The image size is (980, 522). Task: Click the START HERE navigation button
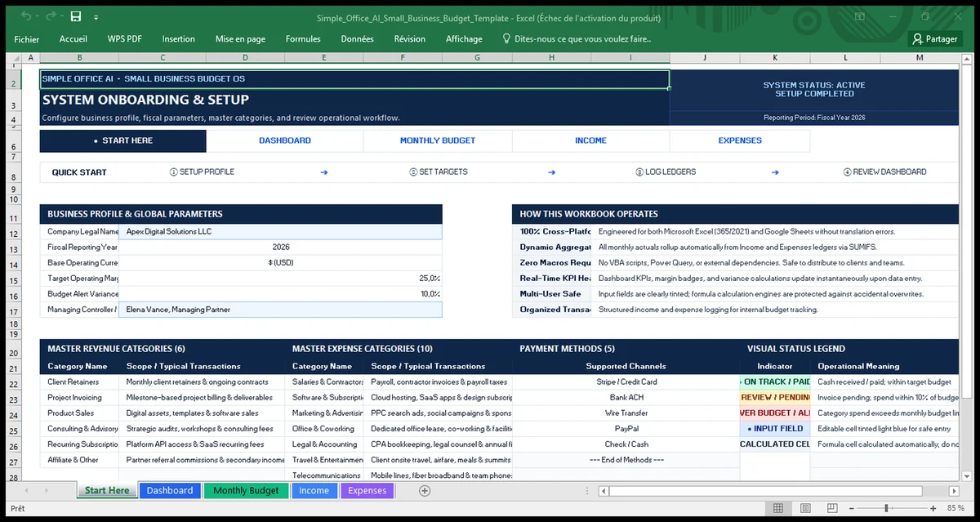click(122, 141)
